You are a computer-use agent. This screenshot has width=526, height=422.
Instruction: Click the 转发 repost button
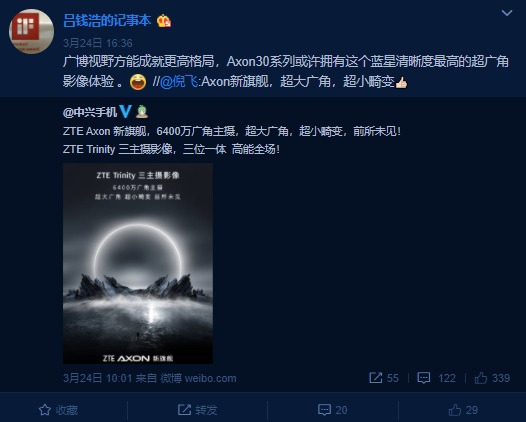pyautogui.click(x=198, y=410)
